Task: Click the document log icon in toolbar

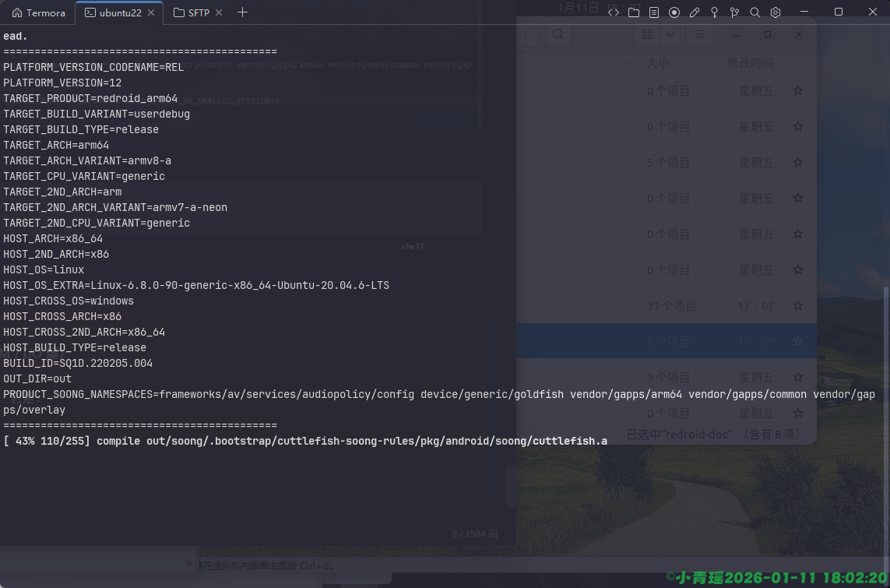Action: [654, 12]
